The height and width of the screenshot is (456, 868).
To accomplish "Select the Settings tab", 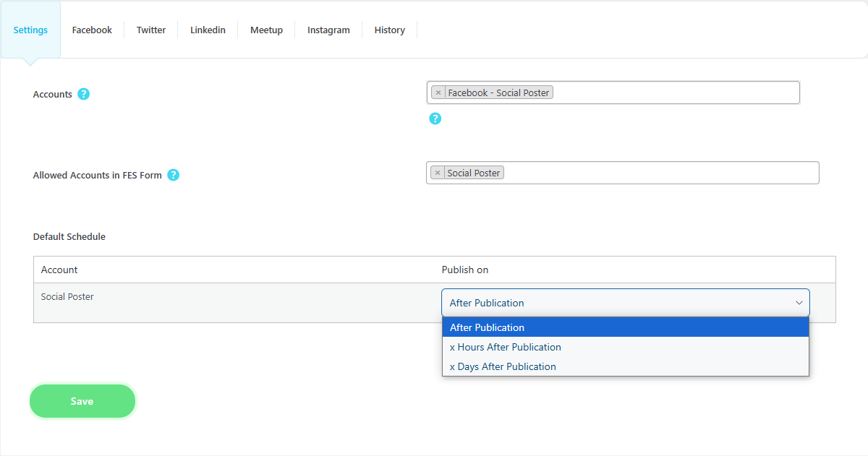I will click(x=30, y=30).
